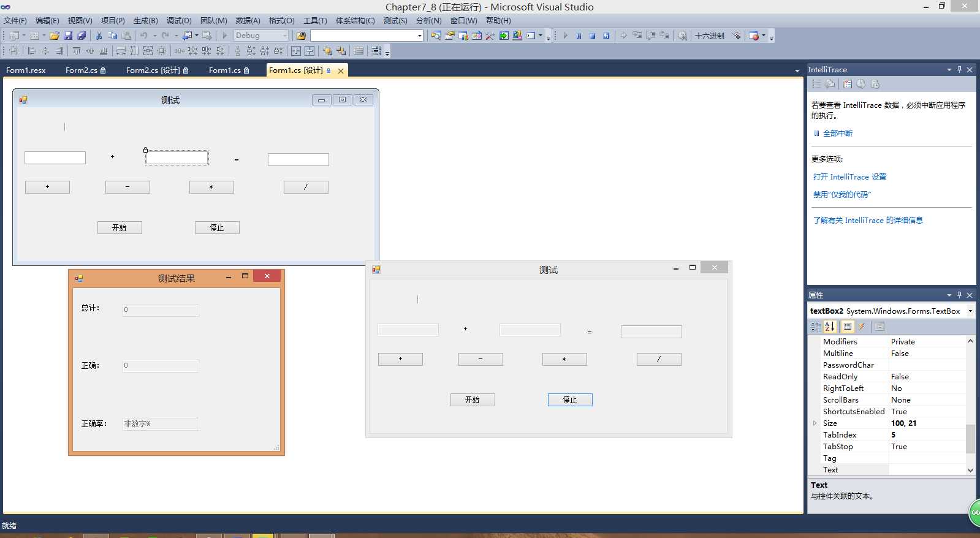Screen dimensions: 980x538
Task: Click the Bring to Front layout icon
Action: [x=327, y=51]
